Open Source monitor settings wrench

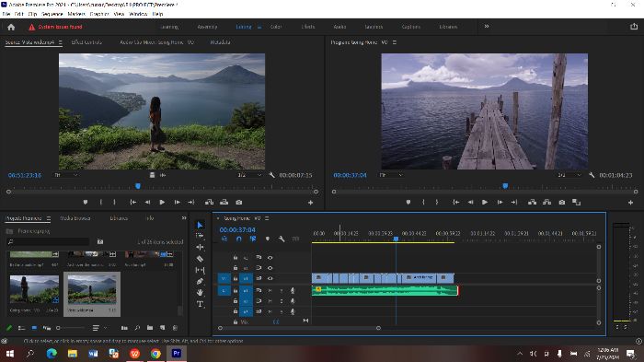271,175
